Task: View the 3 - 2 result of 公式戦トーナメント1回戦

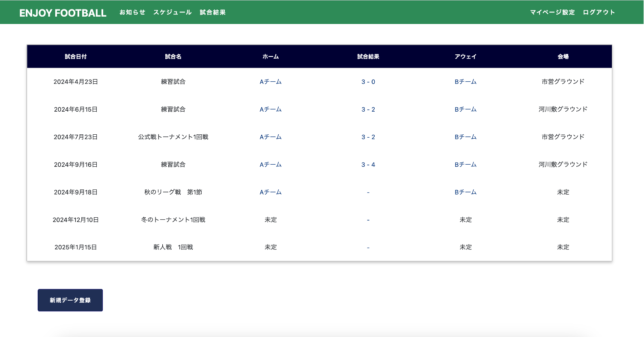Action: [x=368, y=137]
